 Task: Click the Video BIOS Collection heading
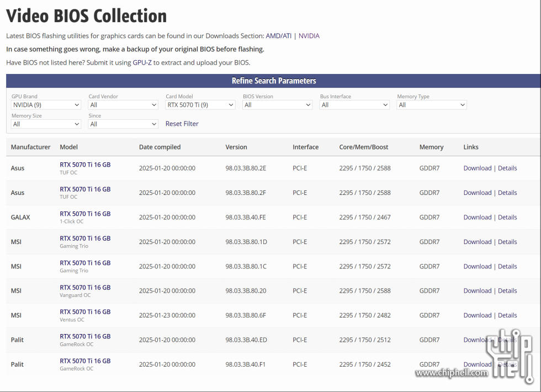(x=86, y=16)
